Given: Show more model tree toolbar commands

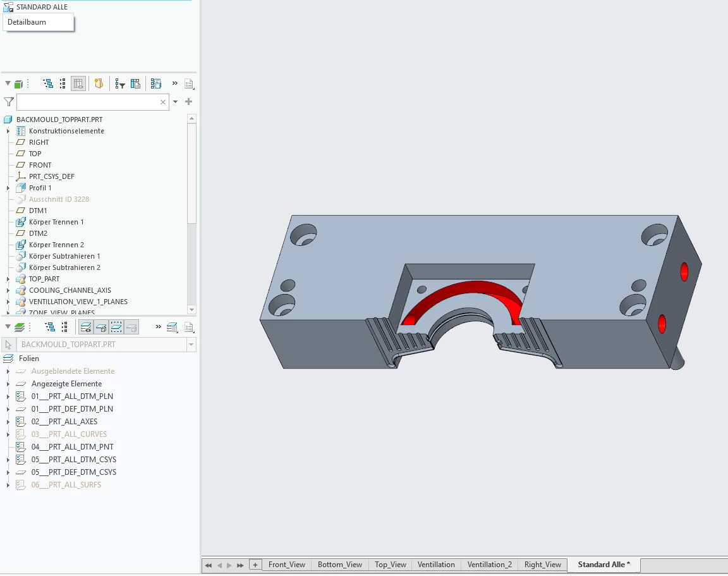Looking at the screenshot, I should [x=174, y=83].
